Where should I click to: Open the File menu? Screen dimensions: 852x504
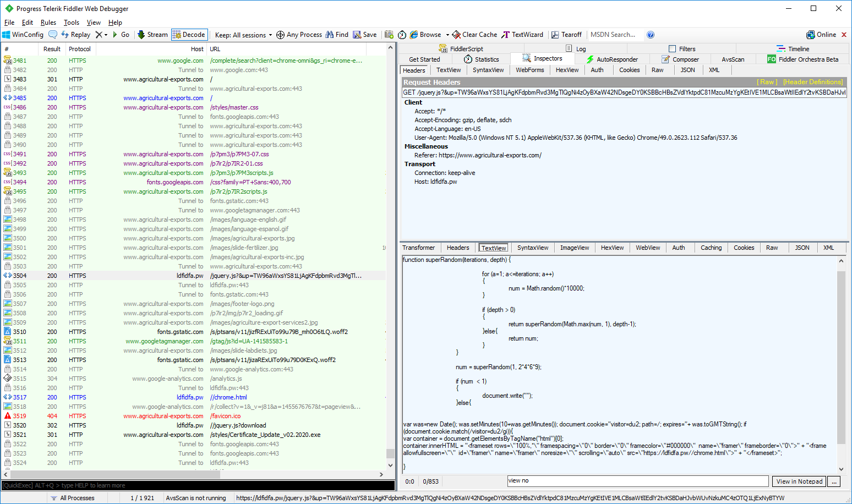tap(9, 23)
